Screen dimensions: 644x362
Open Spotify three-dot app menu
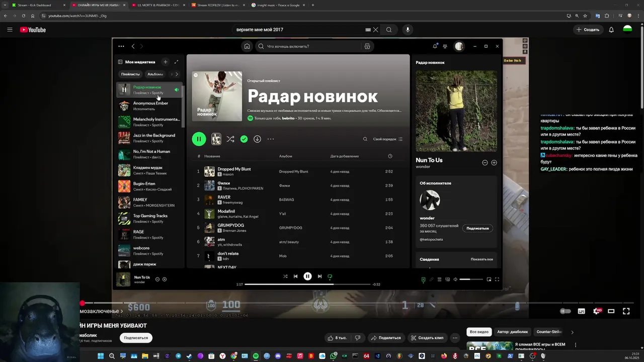[x=121, y=46]
